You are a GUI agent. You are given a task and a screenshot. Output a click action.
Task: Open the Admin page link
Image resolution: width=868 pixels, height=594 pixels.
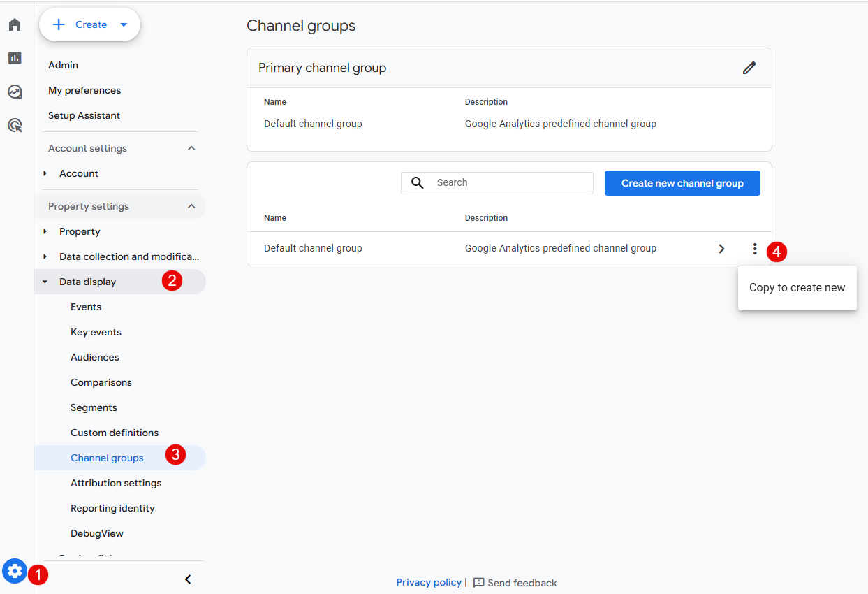tap(63, 65)
